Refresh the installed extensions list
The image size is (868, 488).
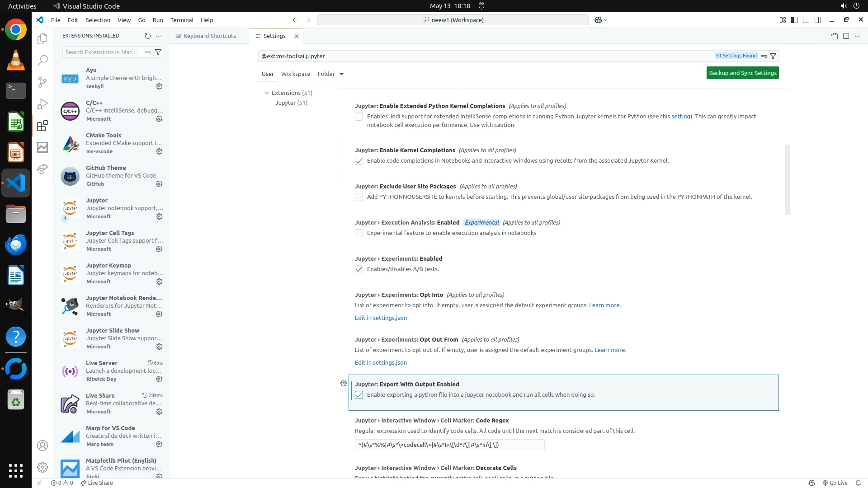click(147, 36)
